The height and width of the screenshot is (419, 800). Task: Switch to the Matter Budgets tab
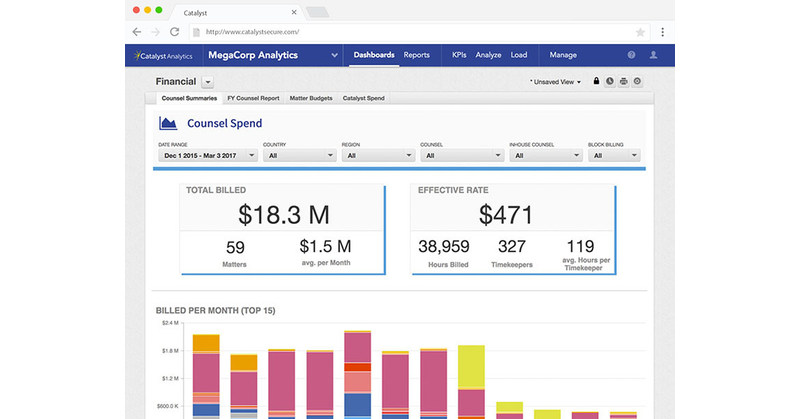click(x=311, y=98)
